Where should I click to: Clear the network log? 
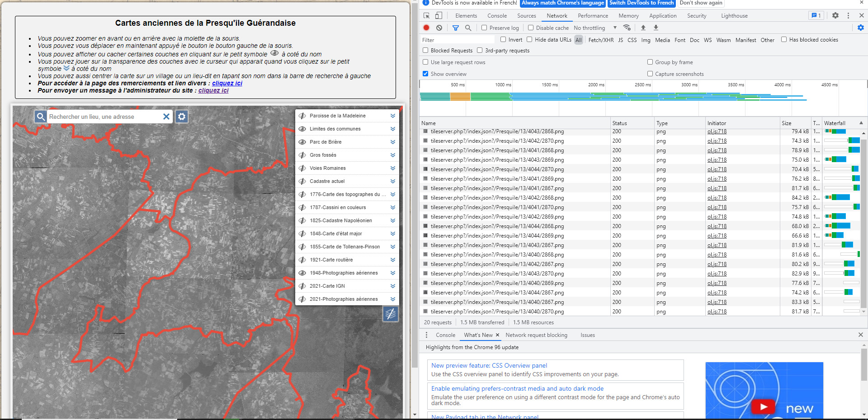tap(439, 28)
